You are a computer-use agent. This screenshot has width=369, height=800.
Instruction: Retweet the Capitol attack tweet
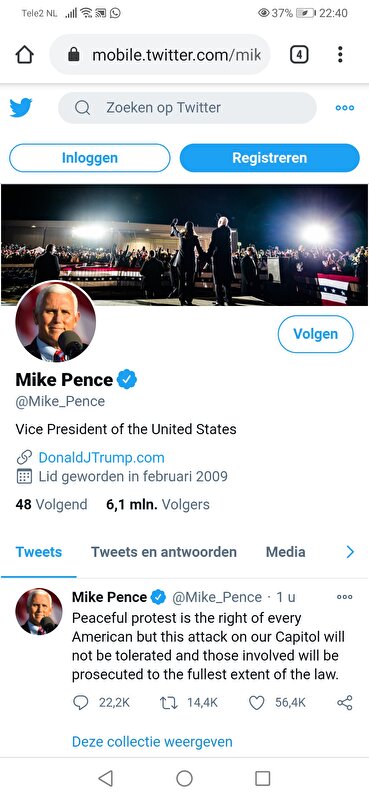tap(168, 703)
